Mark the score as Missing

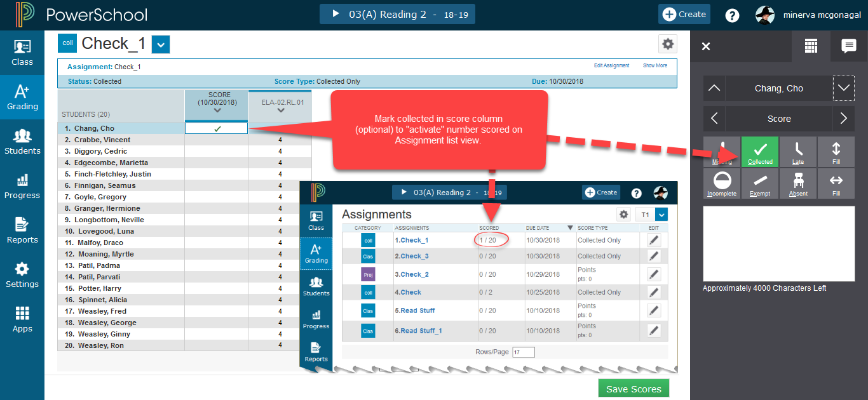tap(722, 152)
